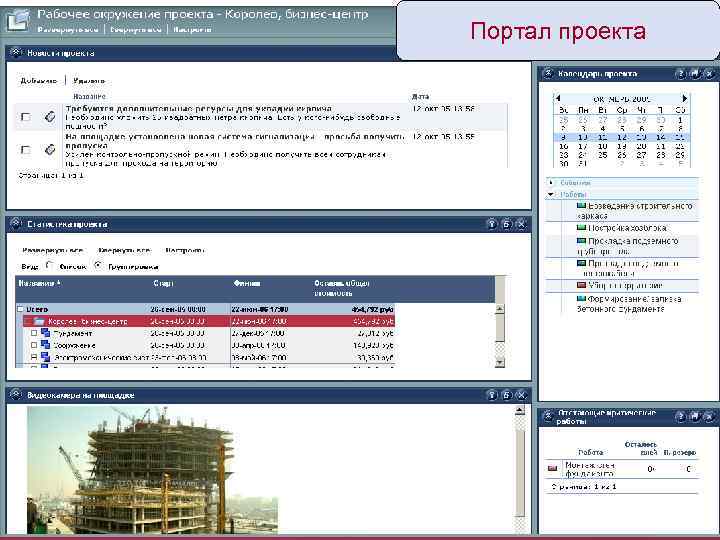Screen dimensions: 720x540
Task: Tick checkbox for brick-laying resources news item
Action: click(26, 117)
